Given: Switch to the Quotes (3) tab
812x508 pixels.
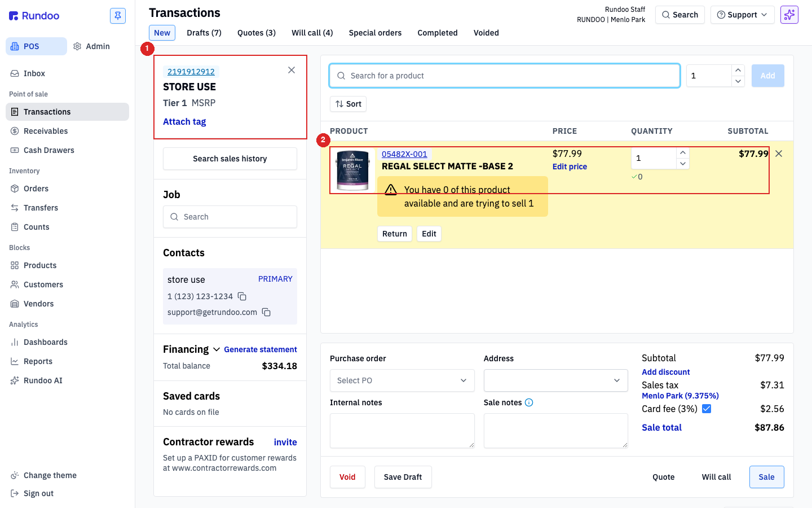Looking at the screenshot, I should (x=257, y=33).
